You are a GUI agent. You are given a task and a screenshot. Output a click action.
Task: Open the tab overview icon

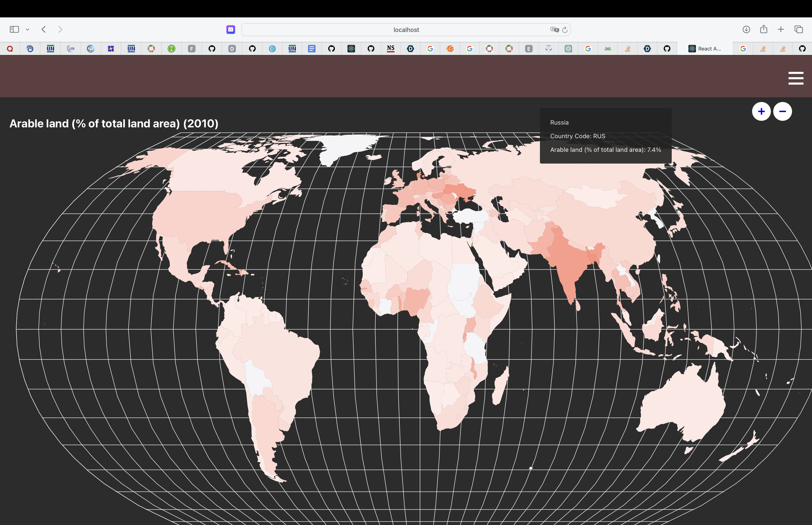tap(798, 30)
